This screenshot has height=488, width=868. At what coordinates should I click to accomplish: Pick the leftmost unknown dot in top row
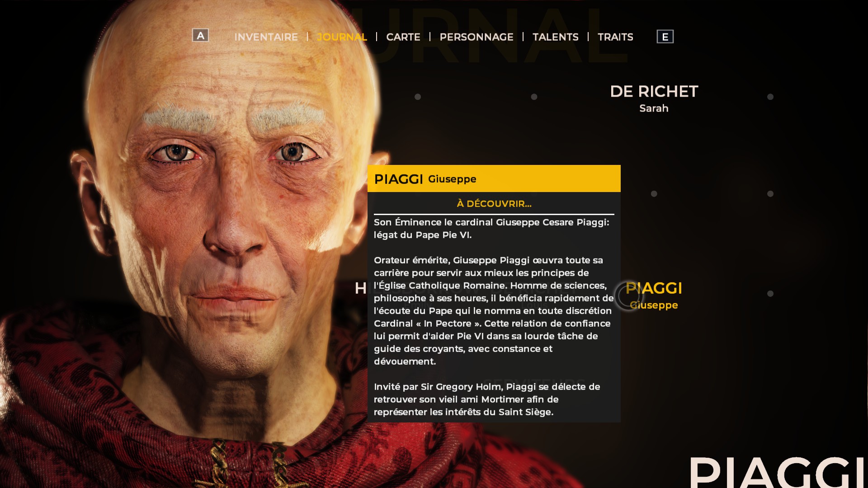point(418,97)
